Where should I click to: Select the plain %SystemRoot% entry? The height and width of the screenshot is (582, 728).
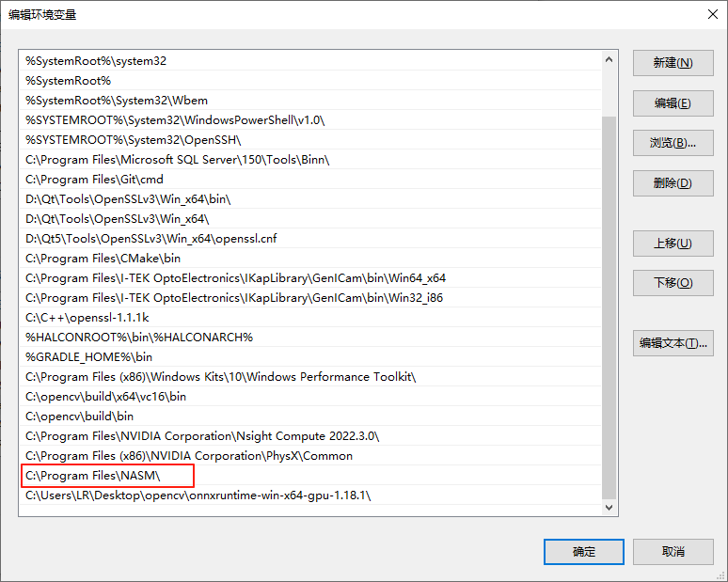tap(310, 81)
